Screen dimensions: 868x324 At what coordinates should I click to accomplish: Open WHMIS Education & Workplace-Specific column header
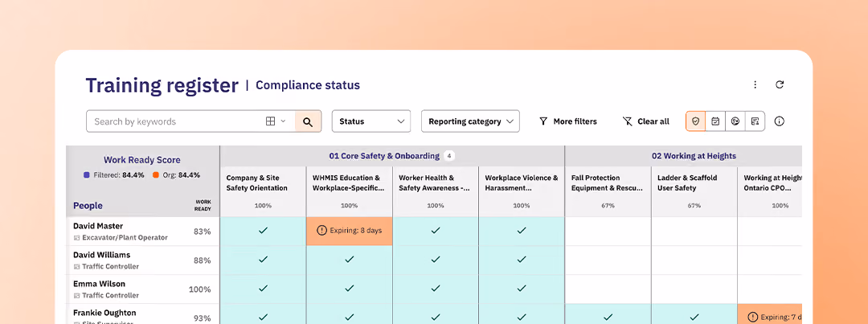tap(350, 191)
